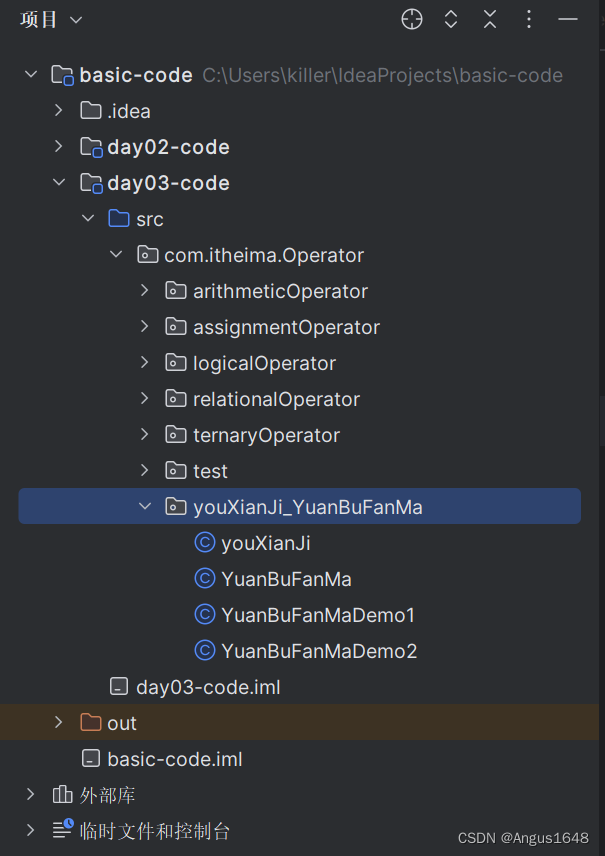
Task: Expand the 临时文件和控制台 node
Action: pos(31,831)
